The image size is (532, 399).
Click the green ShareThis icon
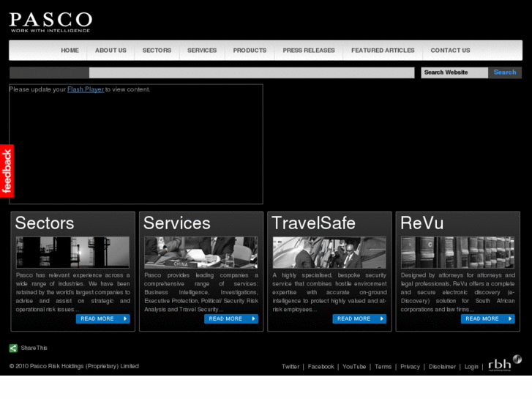pos(13,348)
